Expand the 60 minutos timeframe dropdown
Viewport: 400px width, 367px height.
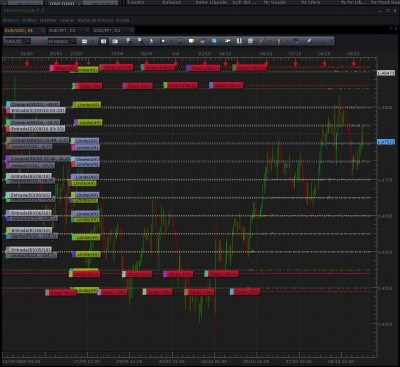pos(62,41)
